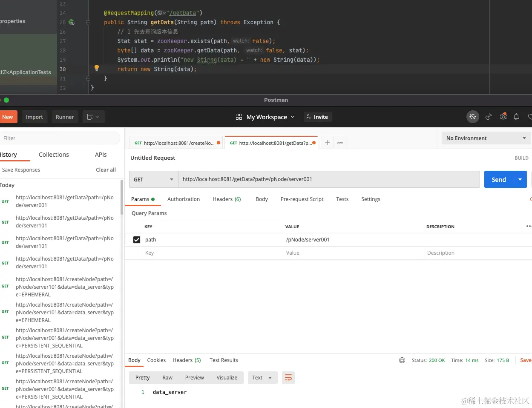Switch to the APIs sidebar tab

click(x=101, y=155)
